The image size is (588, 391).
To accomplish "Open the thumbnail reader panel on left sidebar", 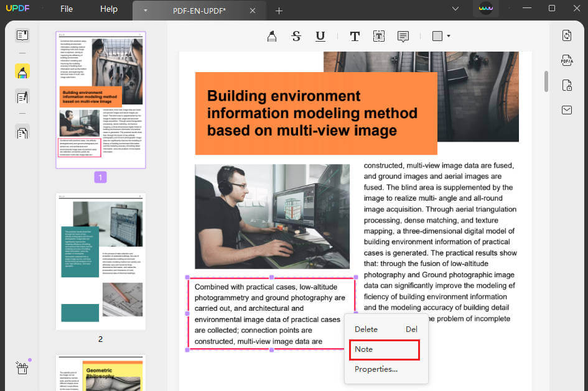I will click(x=22, y=35).
